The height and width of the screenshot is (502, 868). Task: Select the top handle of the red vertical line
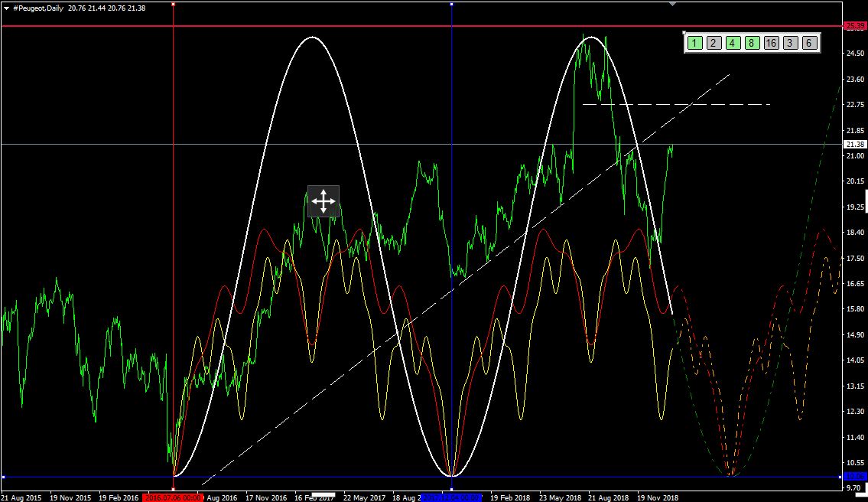point(174,4)
